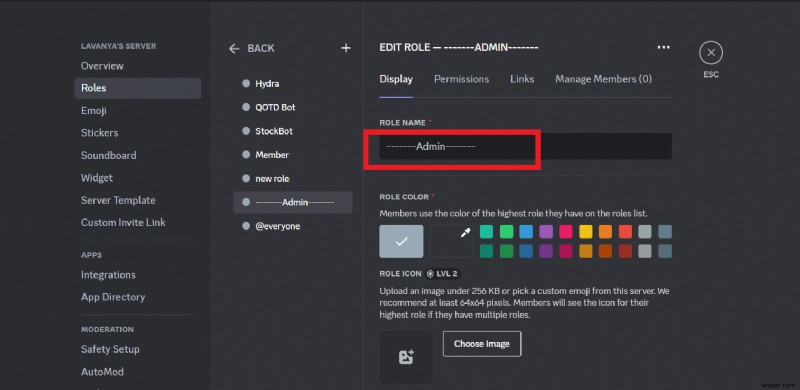Pick the amber dark-yellow color swatch

(586, 251)
